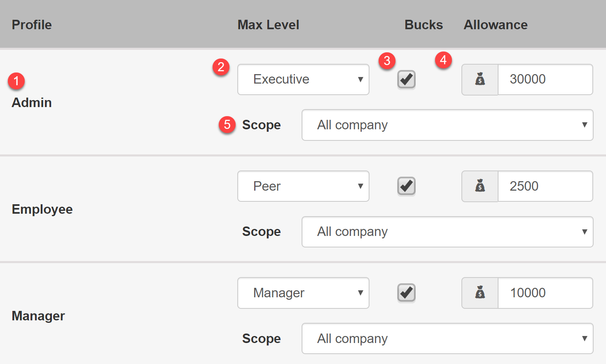The width and height of the screenshot is (606, 364).
Task: Open the Executive max level dropdown
Action: tap(303, 79)
